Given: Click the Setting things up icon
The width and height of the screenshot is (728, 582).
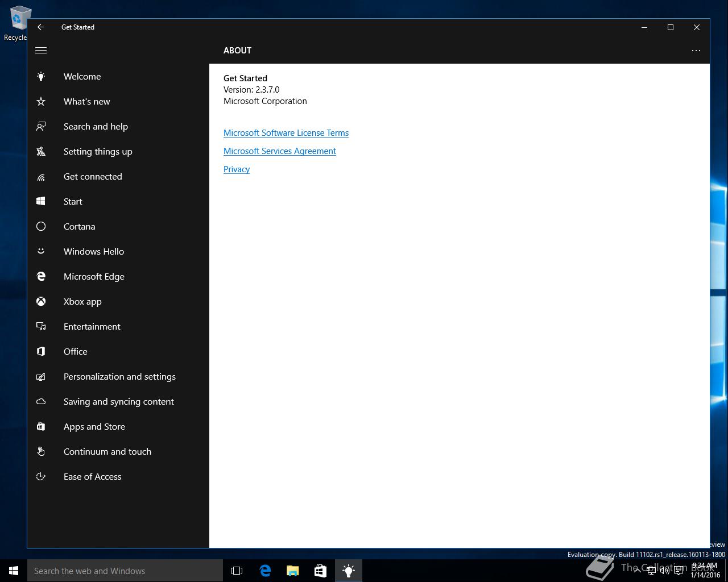Looking at the screenshot, I should point(41,151).
